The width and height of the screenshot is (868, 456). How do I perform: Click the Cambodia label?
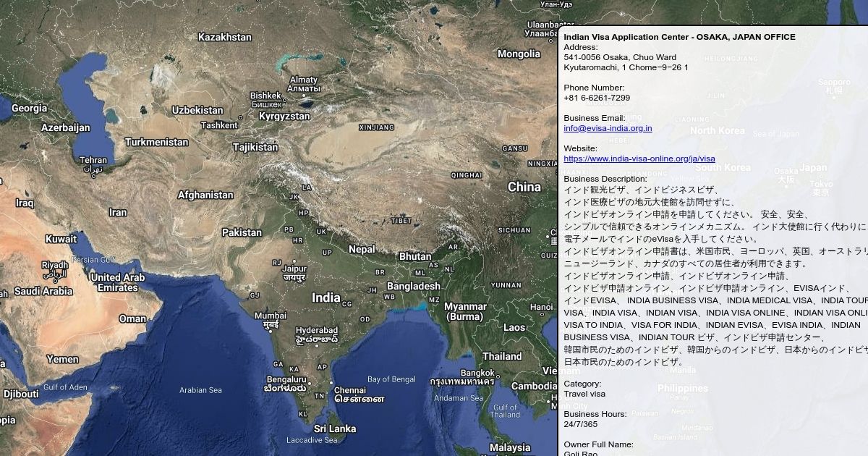tap(534, 386)
